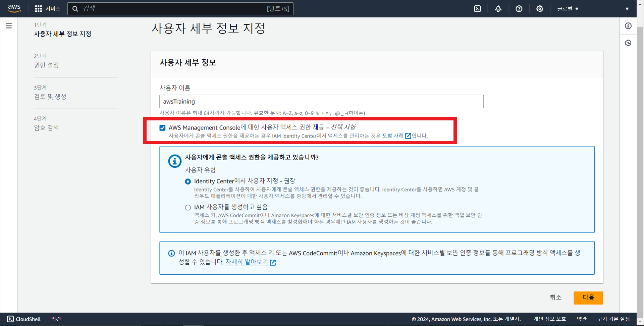Screen dimensions: 644x326
Task: Toggle the hamburger side navigation menu
Action: [9, 26]
